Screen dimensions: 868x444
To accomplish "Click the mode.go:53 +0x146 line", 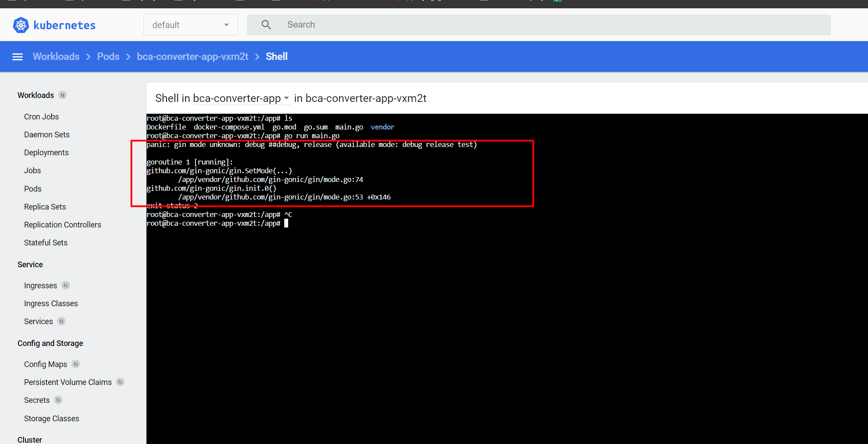I will point(284,197).
